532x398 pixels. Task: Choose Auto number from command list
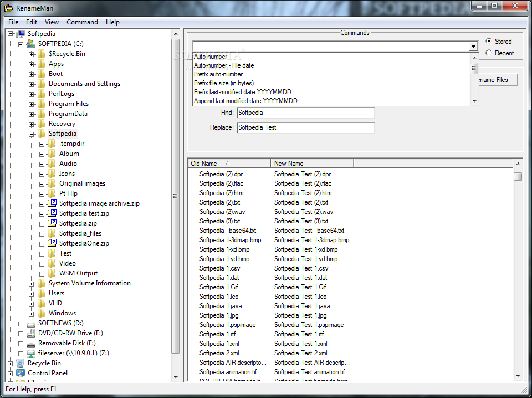tap(331, 57)
